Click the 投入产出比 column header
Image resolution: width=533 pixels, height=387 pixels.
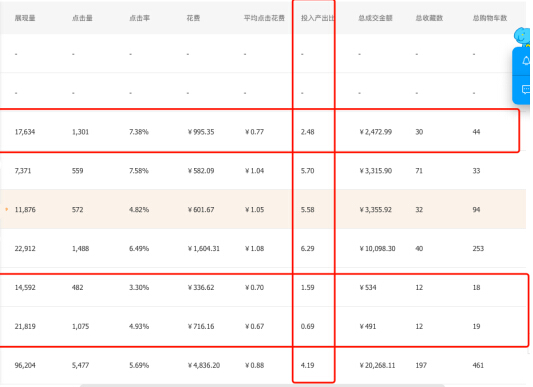pyautogui.click(x=317, y=18)
